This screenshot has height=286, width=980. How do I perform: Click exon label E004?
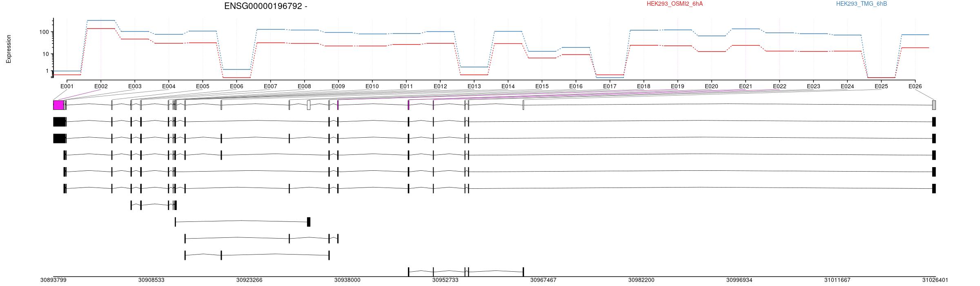[169, 86]
